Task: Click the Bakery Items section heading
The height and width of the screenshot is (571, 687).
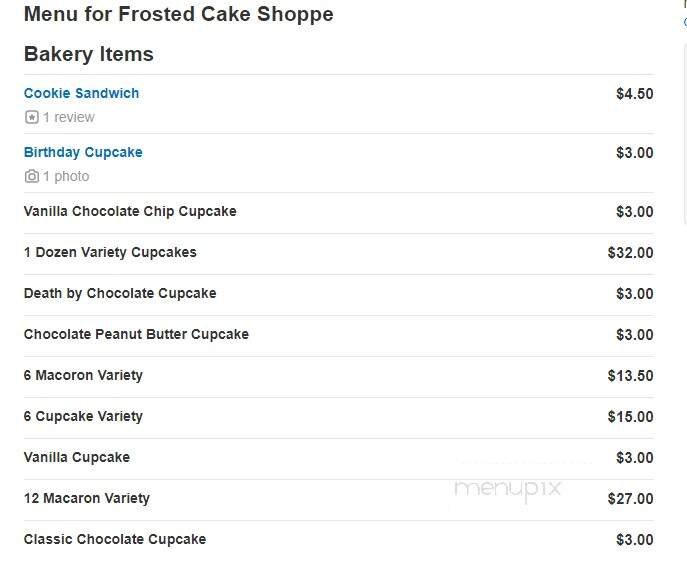Action: (89, 54)
